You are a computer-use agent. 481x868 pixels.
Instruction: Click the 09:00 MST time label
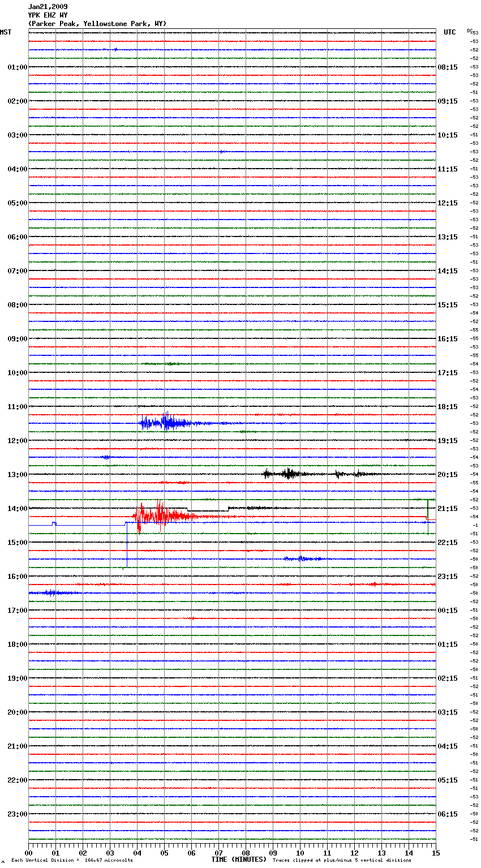point(18,339)
